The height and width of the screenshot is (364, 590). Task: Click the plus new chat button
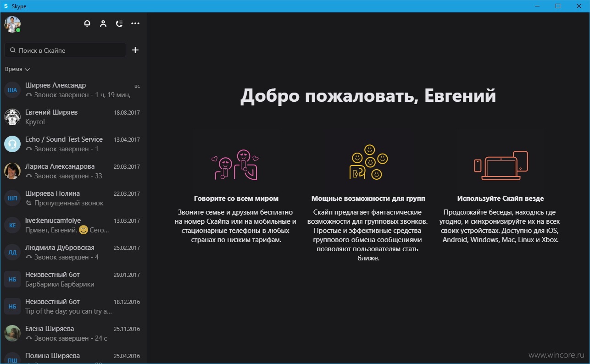point(135,50)
